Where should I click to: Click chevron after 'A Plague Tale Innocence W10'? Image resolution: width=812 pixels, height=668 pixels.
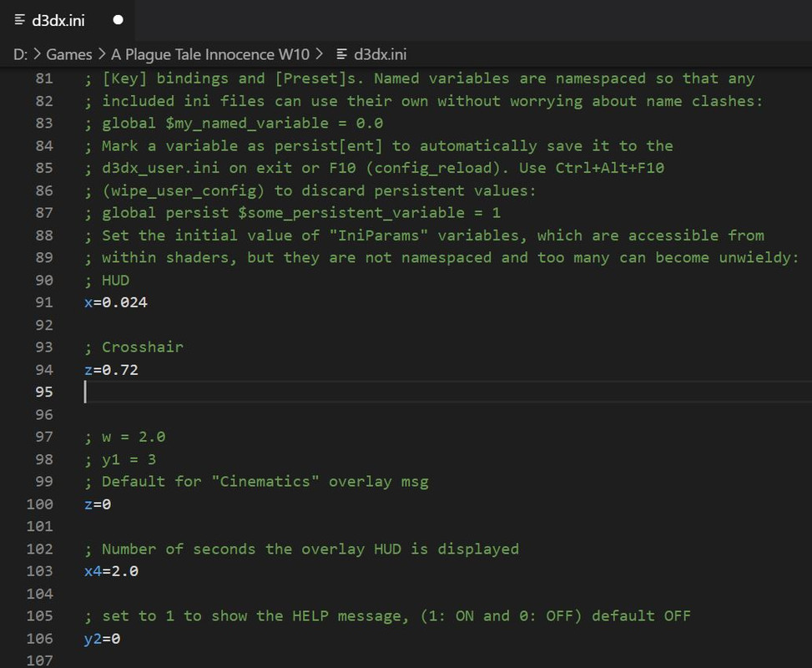(x=319, y=54)
